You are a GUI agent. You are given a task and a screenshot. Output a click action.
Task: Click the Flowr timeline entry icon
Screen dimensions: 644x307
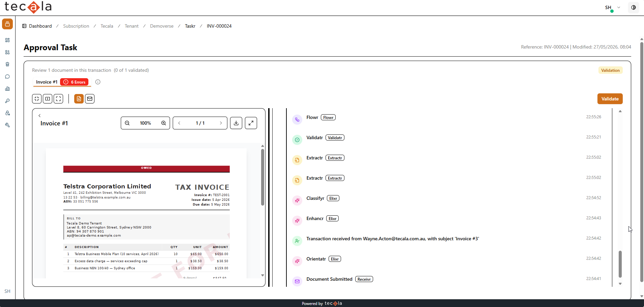point(297,120)
